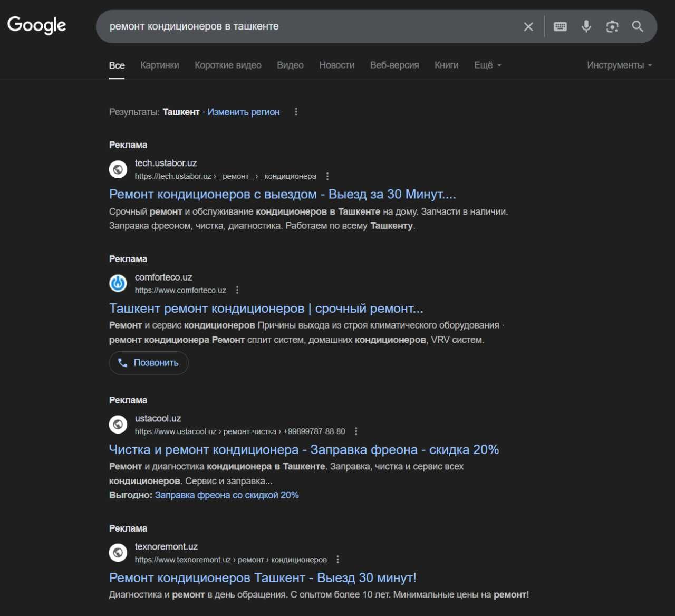675x616 pixels.
Task: Open three-dot menu for texnoremont.uz ad
Action: tap(337, 560)
